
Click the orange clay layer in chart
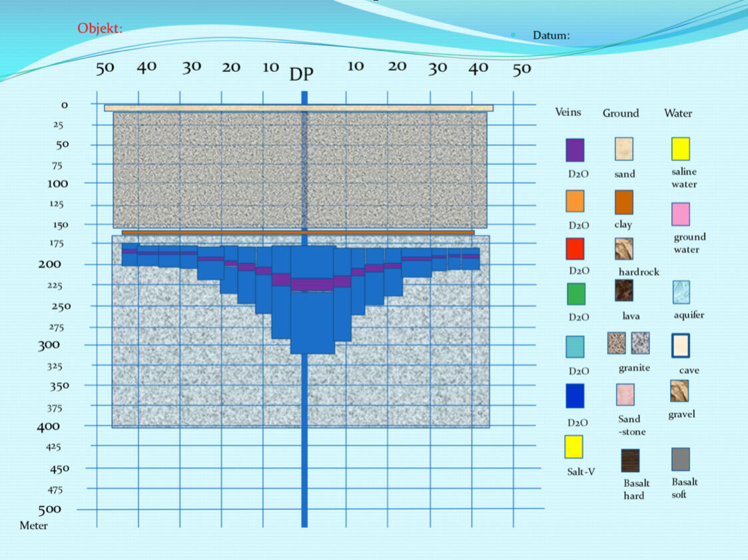[x=298, y=232]
